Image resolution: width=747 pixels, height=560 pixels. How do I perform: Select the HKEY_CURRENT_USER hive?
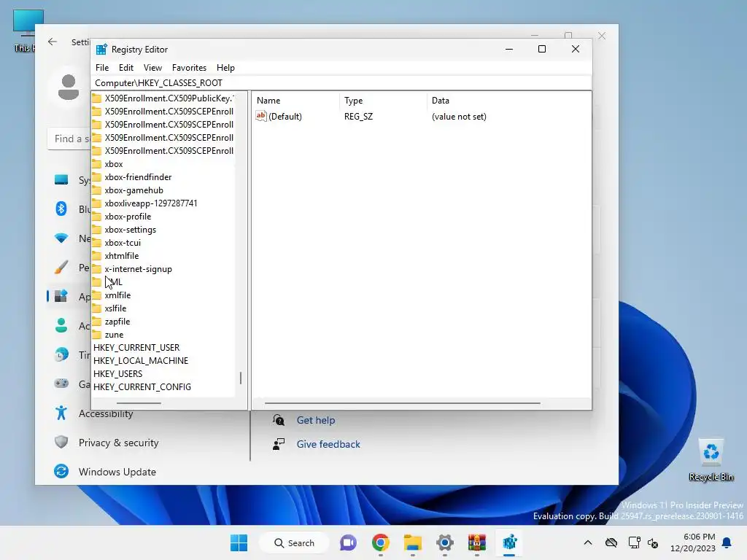[136, 348]
